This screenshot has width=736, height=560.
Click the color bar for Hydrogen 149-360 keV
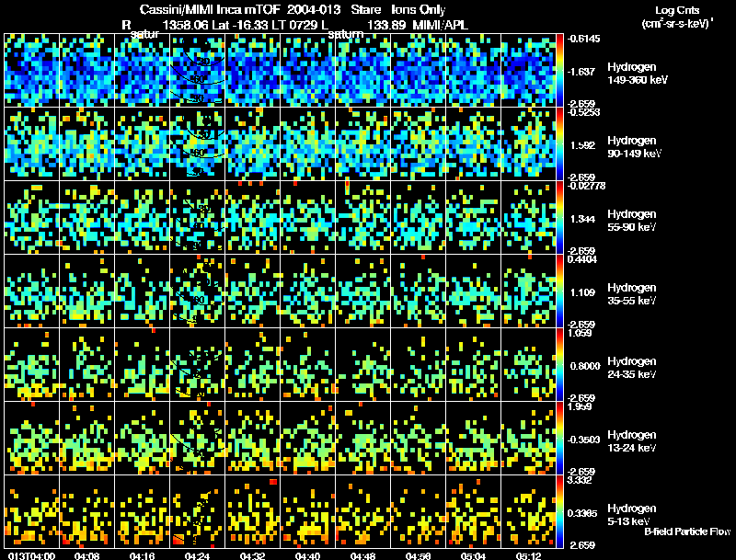point(559,70)
